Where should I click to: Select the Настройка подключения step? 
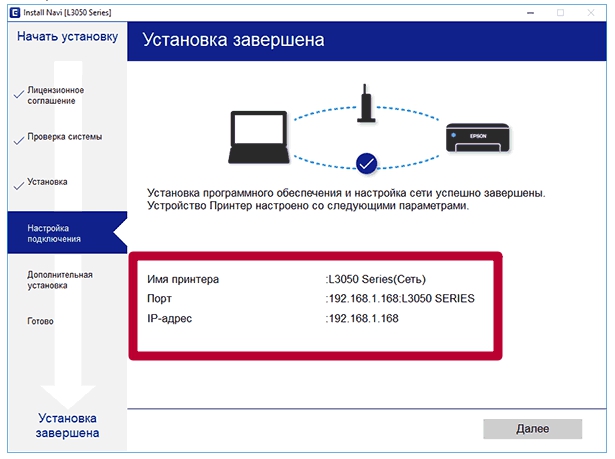pos(67,233)
